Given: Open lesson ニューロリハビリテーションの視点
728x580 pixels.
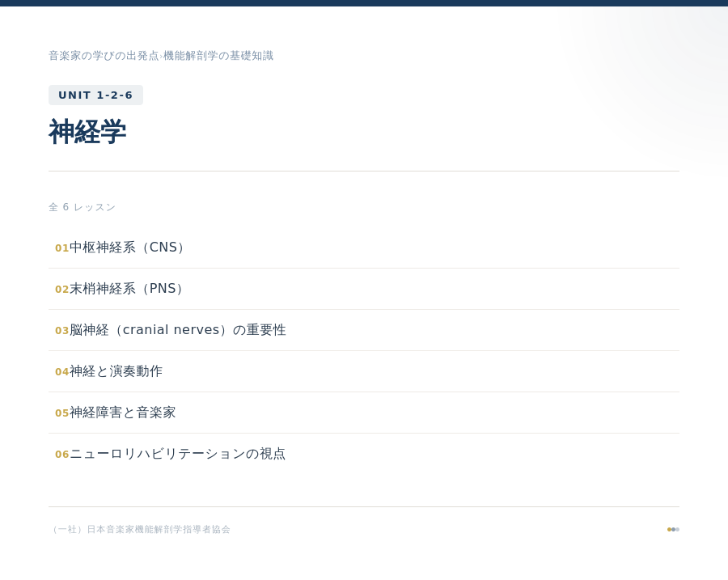Looking at the screenshot, I should (x=177, y=454).
